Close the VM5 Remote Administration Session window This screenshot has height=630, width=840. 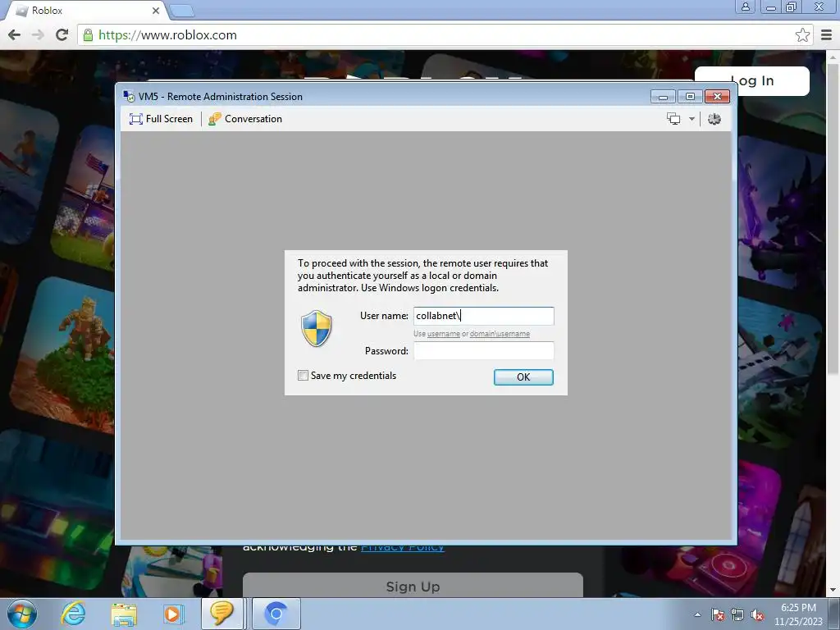pos(717,97)
